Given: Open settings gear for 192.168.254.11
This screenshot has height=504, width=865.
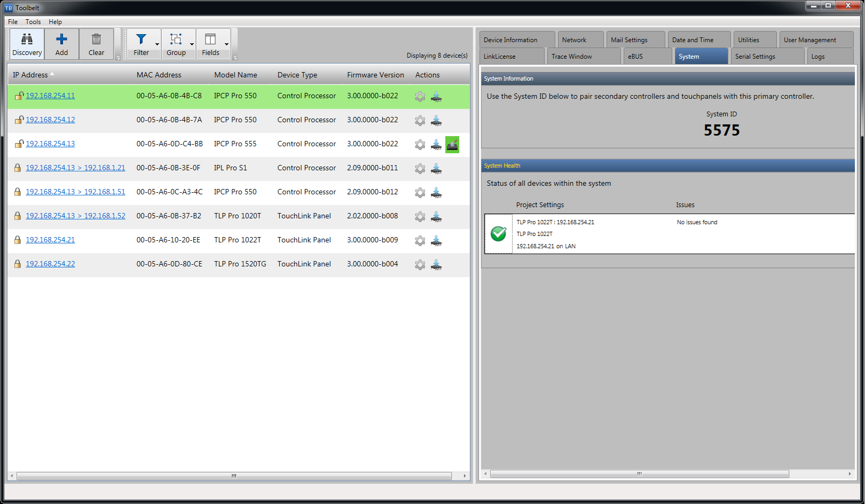Looking at the screenshot, I should [x=420, y=97].
